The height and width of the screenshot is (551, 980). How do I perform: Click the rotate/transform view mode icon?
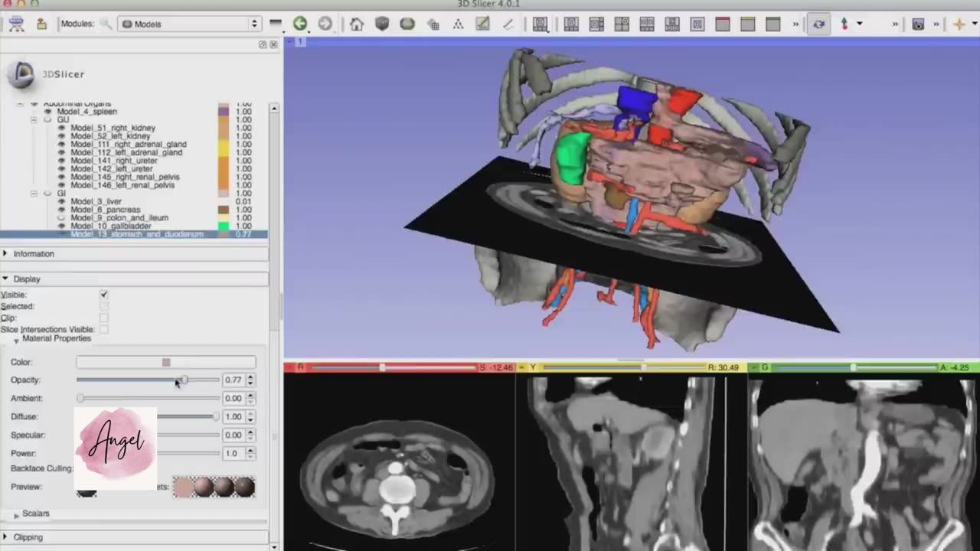[x=818, y=24]
